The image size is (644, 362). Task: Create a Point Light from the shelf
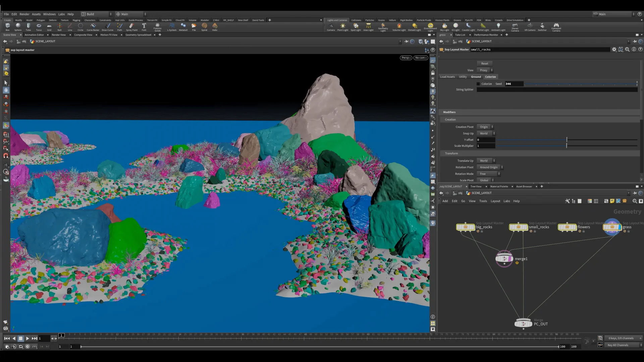(343, 27)
